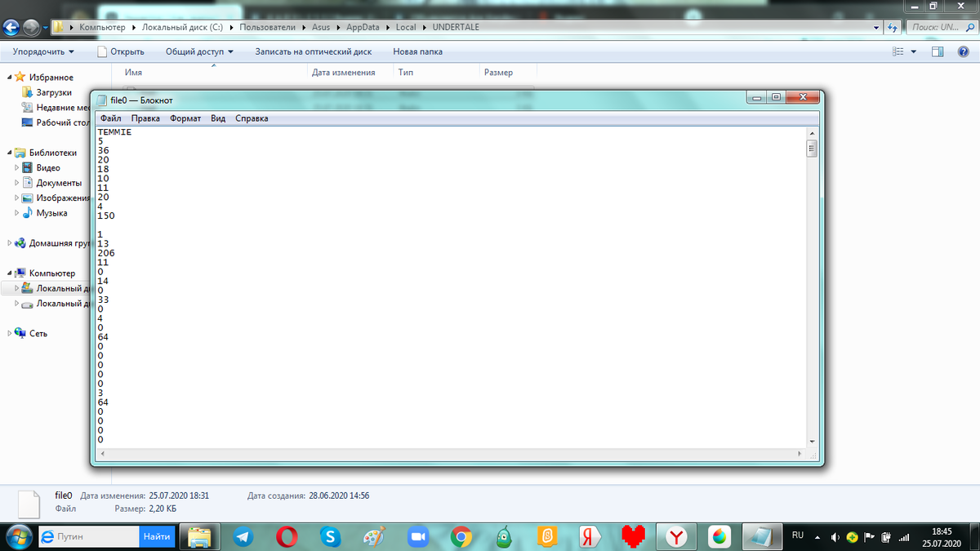Click the volume speaker tray icon

(x=835, y=537)
